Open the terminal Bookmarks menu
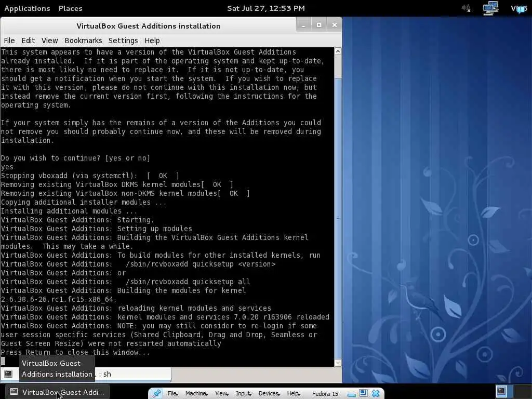The height and width of the screenshot is (399, 532). coord(83,41)
